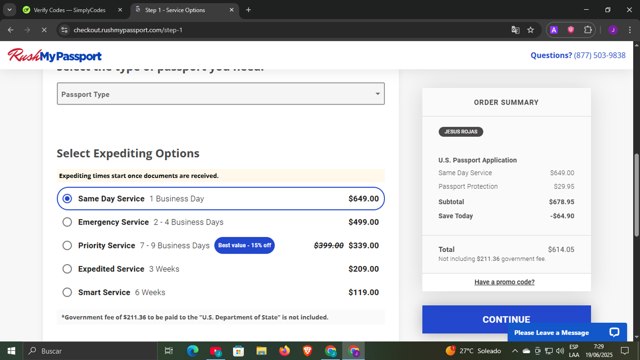
Task: Bookmark this page with star icon
Action: (531, 30)
